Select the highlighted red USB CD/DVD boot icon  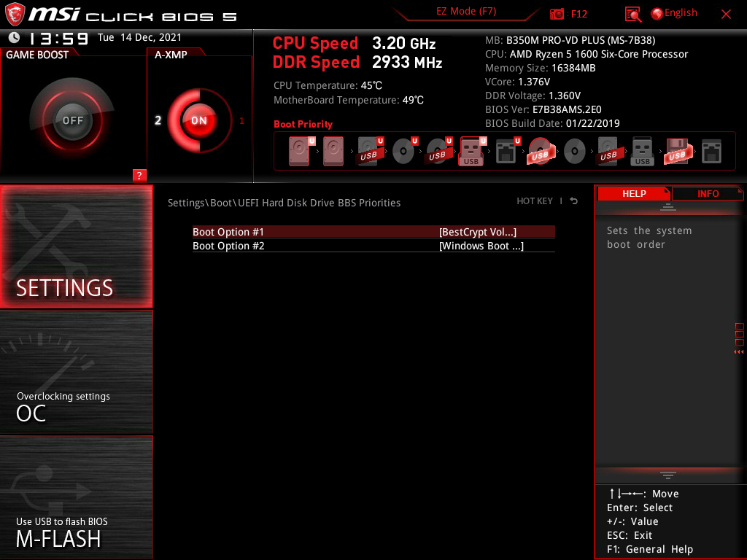[541, 152]
